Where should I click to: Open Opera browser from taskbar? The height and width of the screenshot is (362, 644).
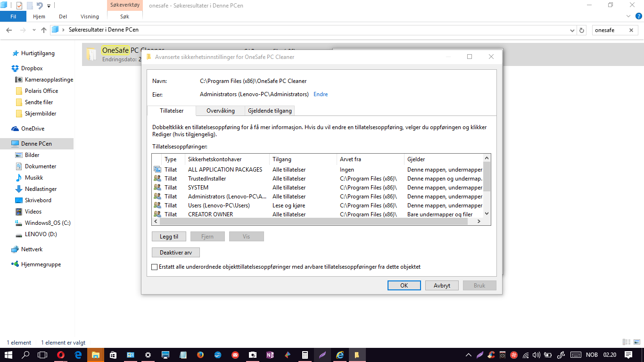(61, 355)
